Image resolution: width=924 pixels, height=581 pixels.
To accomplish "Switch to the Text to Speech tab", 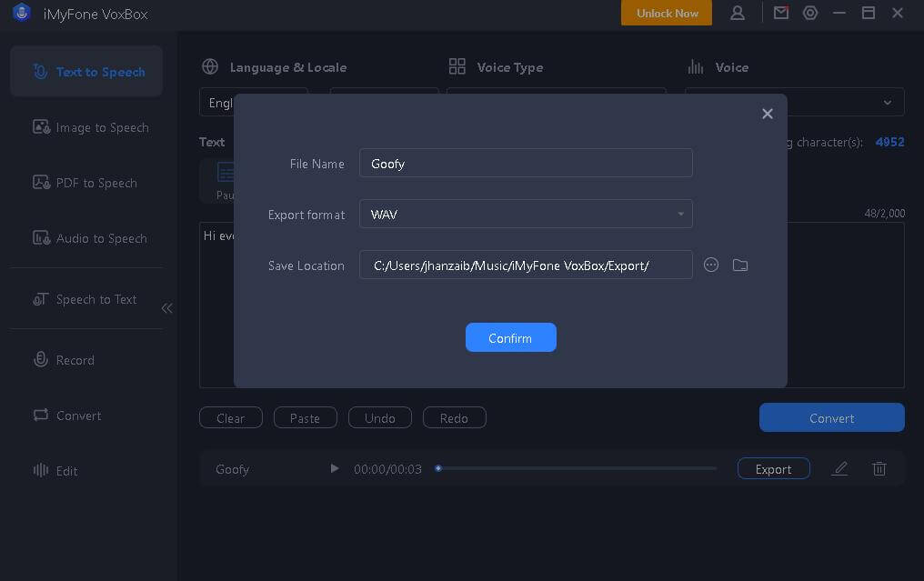I will point(86,71).
